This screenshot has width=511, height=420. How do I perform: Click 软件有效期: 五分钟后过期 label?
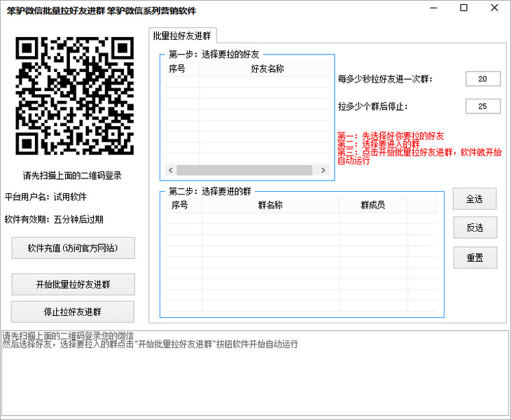(x=54, y=219)
